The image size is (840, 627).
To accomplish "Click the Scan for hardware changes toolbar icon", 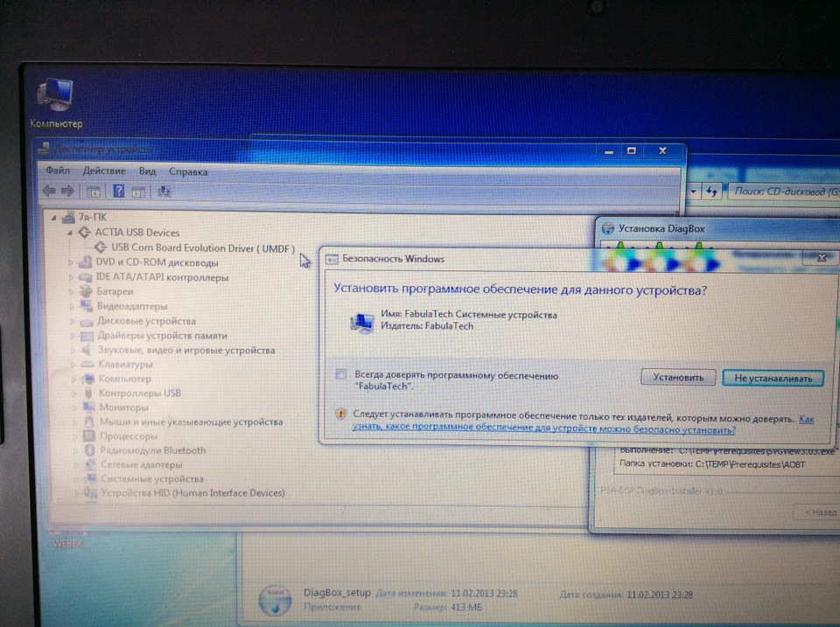I will [x=164, y=192].
